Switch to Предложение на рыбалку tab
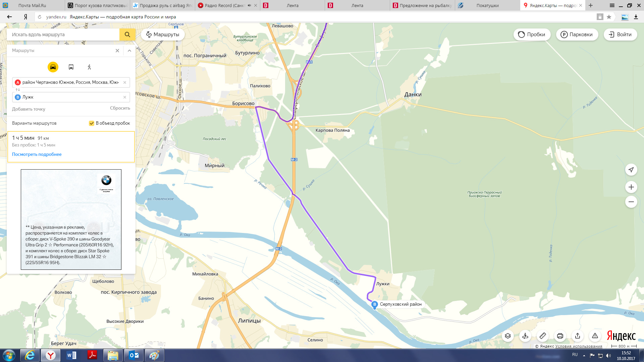This screenshot has width=644, height=362. (x=423, y=5)
